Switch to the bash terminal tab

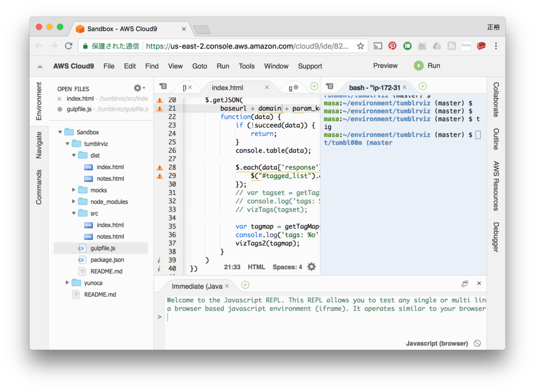374,88
